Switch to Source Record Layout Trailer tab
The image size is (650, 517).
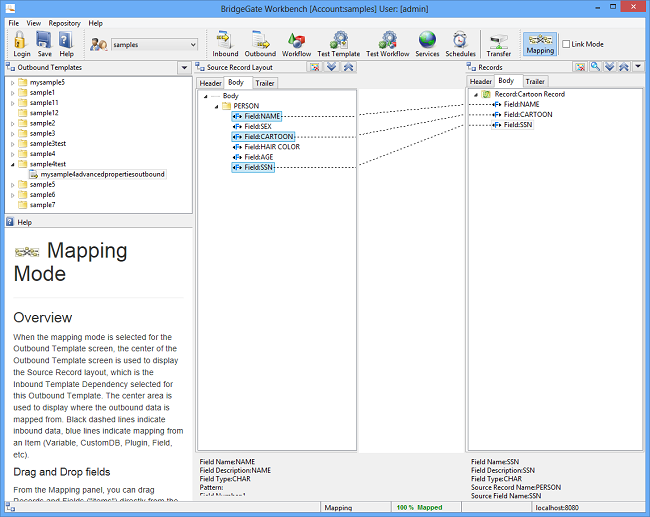tap(264, 83)
